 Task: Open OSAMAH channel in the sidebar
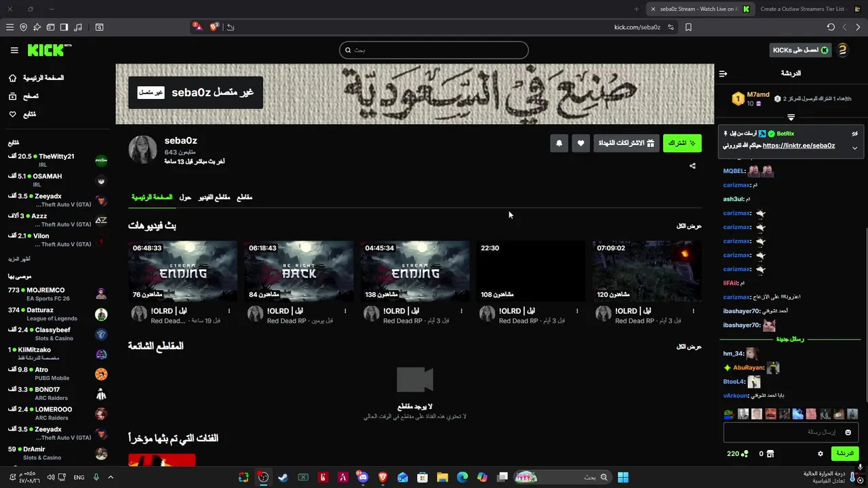58,180
